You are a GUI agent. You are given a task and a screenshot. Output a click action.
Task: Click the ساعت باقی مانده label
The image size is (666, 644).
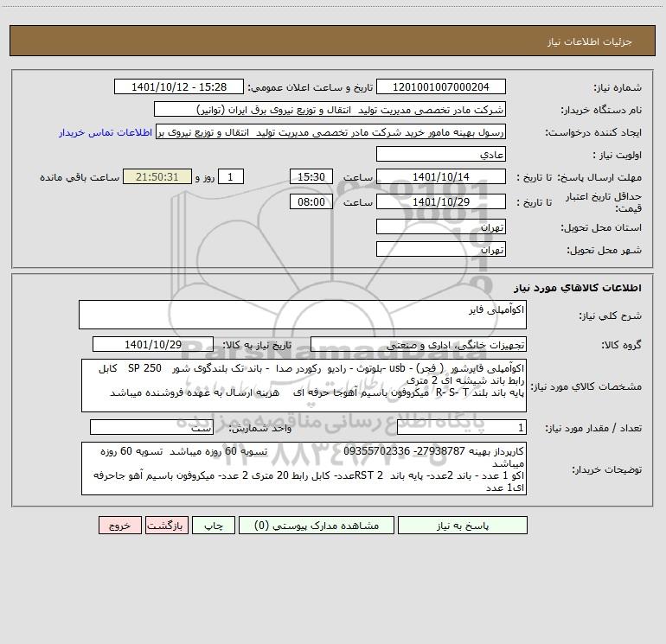click(80, 177)
